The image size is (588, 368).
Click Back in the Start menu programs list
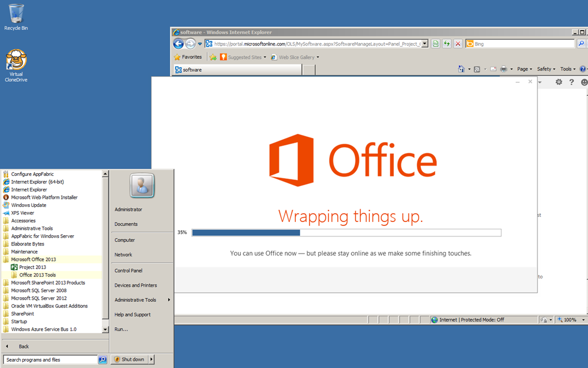pyautogui.click(x=24, y=347)
